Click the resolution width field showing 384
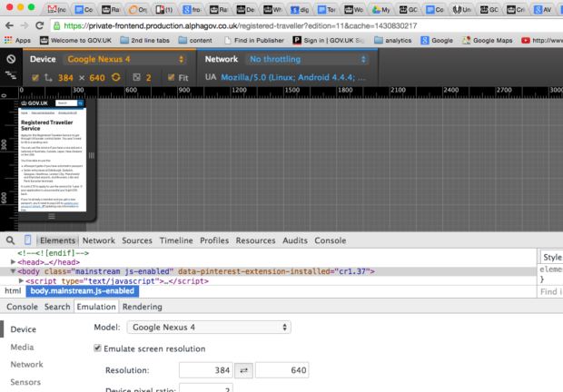Screen dimensions: 563x392 pyautogui.click(x=206, y=370)
